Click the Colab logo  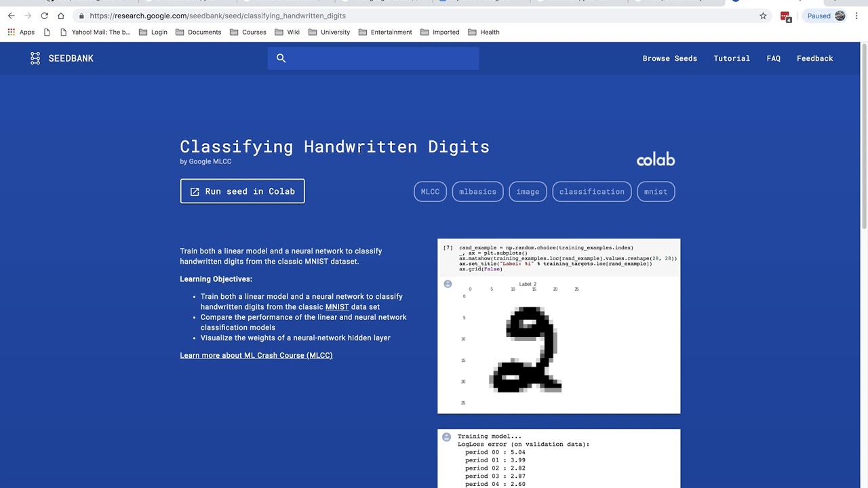point(656,159)
